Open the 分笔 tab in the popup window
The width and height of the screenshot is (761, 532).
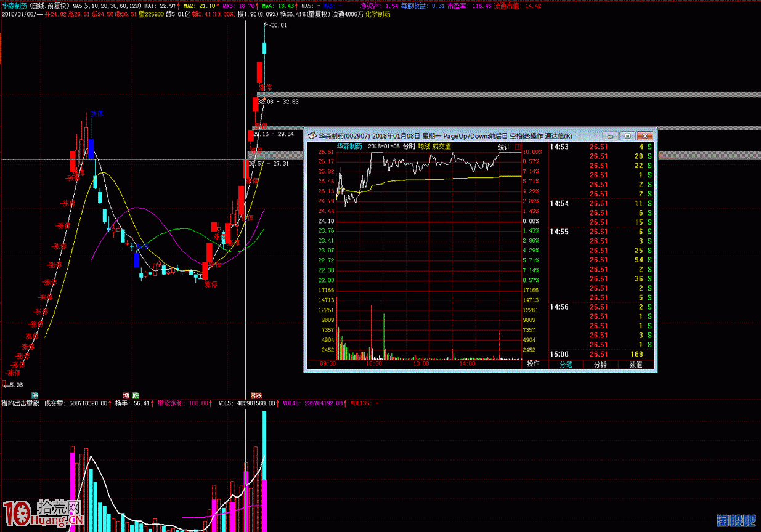[566, 364]
